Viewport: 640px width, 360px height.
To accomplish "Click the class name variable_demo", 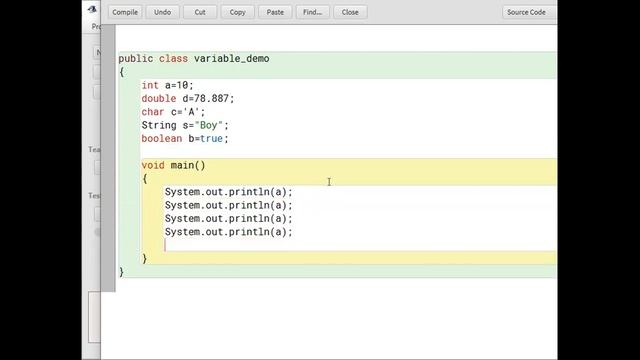I will point(231,58).
